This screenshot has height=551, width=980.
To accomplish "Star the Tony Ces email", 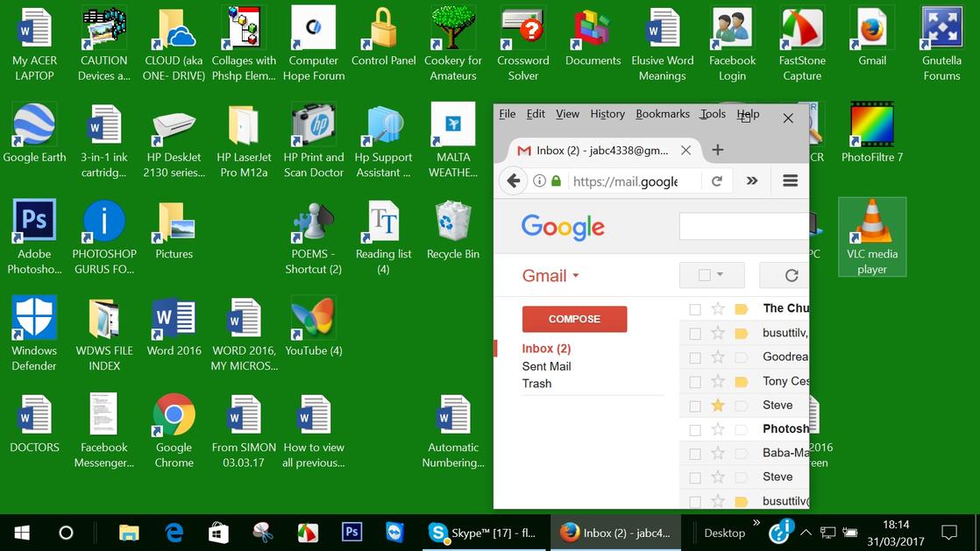I will 718,381.
